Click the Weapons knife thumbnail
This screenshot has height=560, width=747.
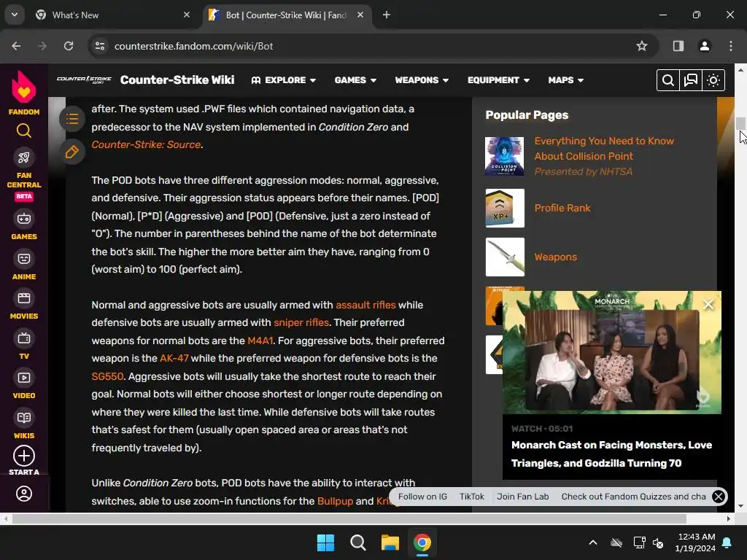tap(505, 257)
